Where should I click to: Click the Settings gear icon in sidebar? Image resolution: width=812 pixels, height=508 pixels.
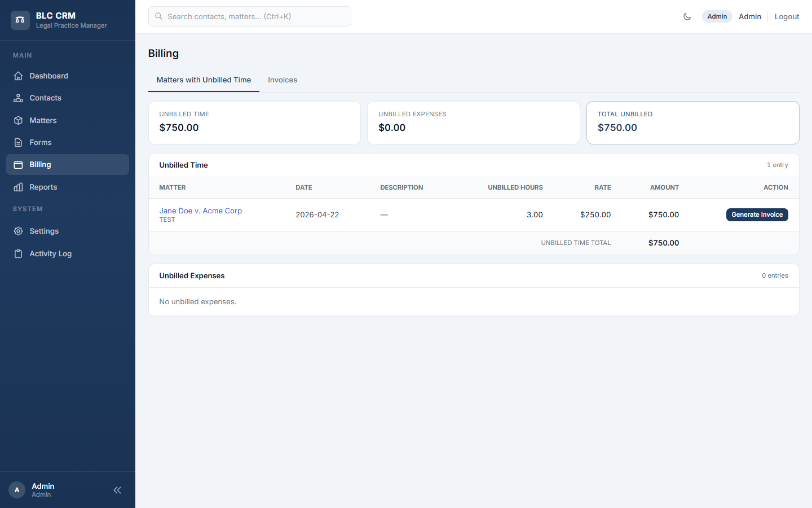(x=18, y=231)
